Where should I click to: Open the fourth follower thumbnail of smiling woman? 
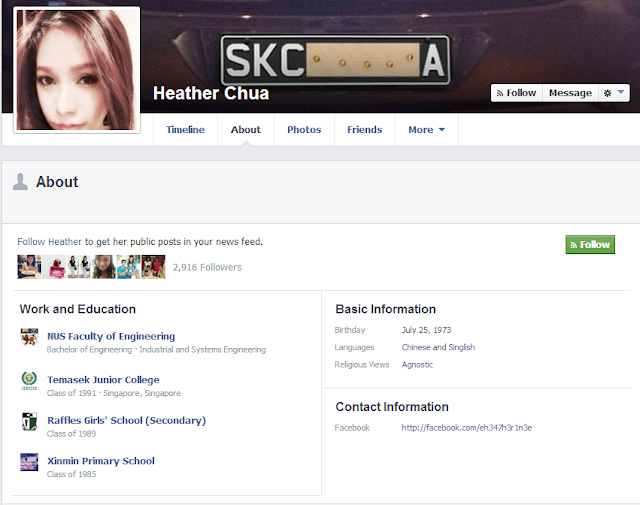pyautogui.click(x=104, y=267)
